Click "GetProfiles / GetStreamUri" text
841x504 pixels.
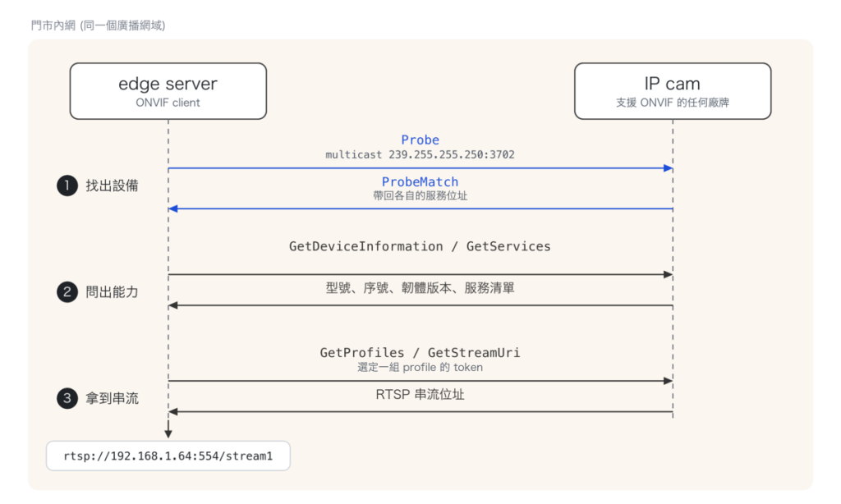point(420,352)
